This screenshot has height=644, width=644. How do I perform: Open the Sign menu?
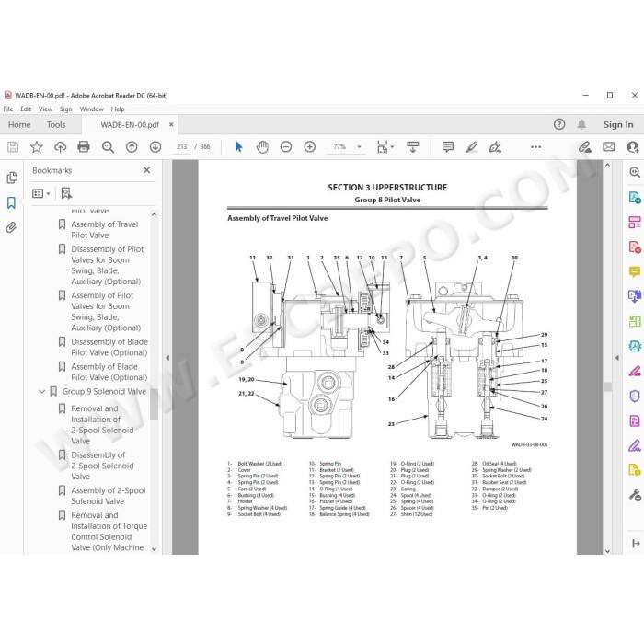tap(65, 109)
